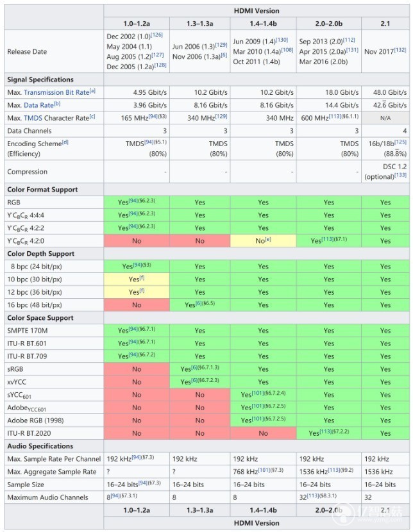Select the Compression row label

28,172
